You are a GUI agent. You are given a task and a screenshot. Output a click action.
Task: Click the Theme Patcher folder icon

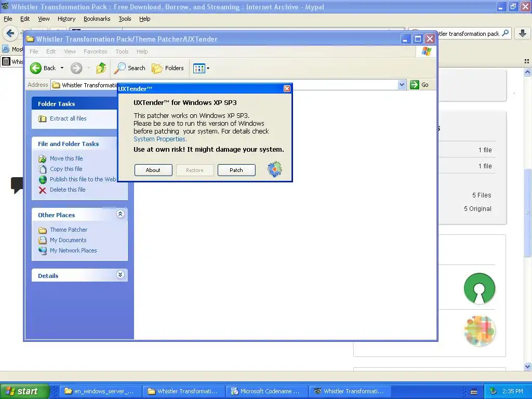43,230
